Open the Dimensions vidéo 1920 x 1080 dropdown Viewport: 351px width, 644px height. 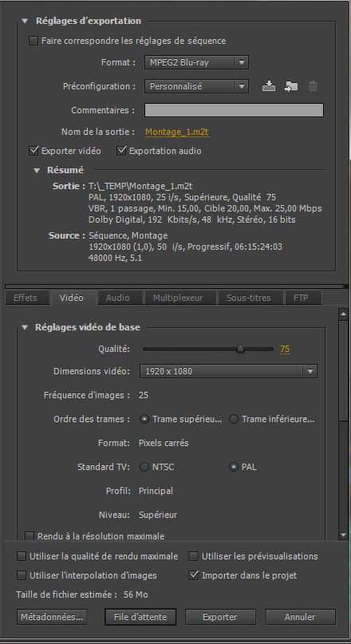[x=228, y=371]
